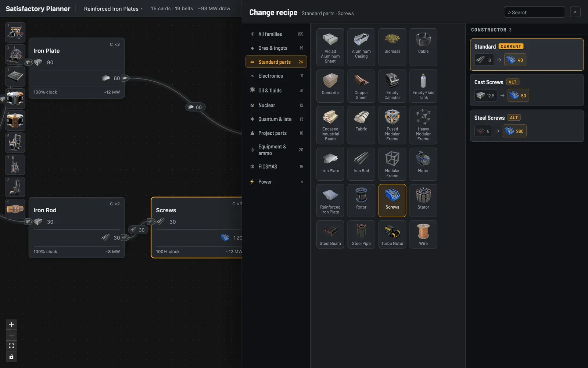Select the Fabric item tile
This screenshot has height=368, width=588.
tap(361, 125)
